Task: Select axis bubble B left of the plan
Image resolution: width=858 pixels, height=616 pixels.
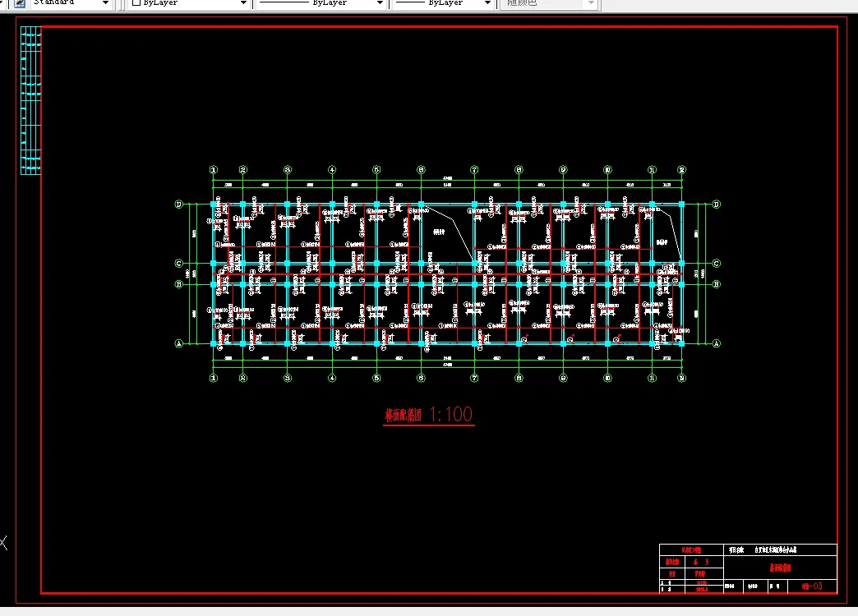Action: click(x=178, y=284)
